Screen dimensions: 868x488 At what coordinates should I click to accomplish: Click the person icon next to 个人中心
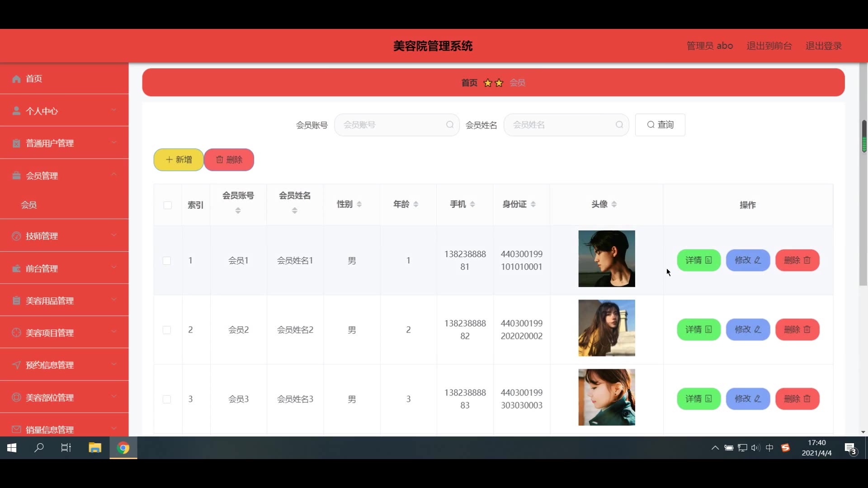(16, 111)
